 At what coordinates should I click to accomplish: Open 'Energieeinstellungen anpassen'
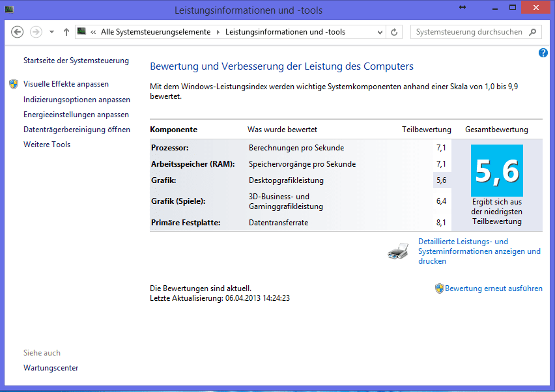click(76, 115)
